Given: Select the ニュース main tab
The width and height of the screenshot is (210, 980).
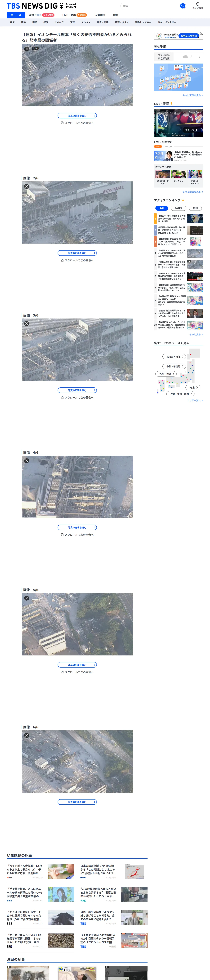Looking at the screenshot, I should pyautogui.click(x=16, y=15).
